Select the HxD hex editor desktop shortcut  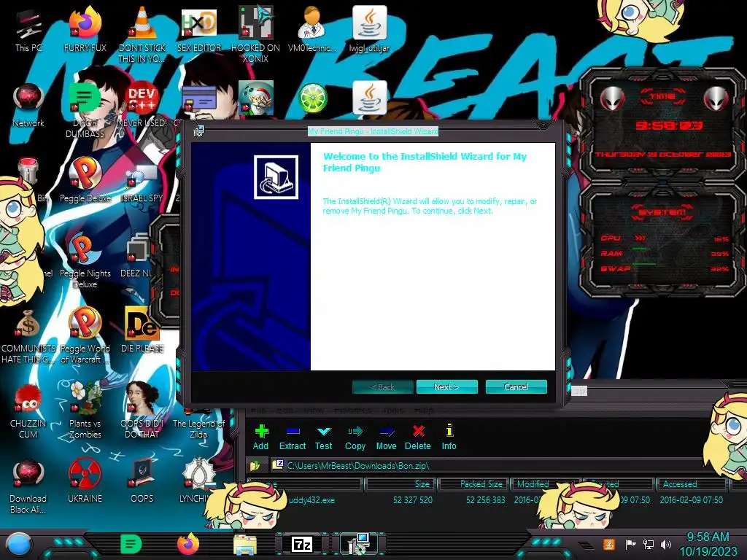[199, 31]
